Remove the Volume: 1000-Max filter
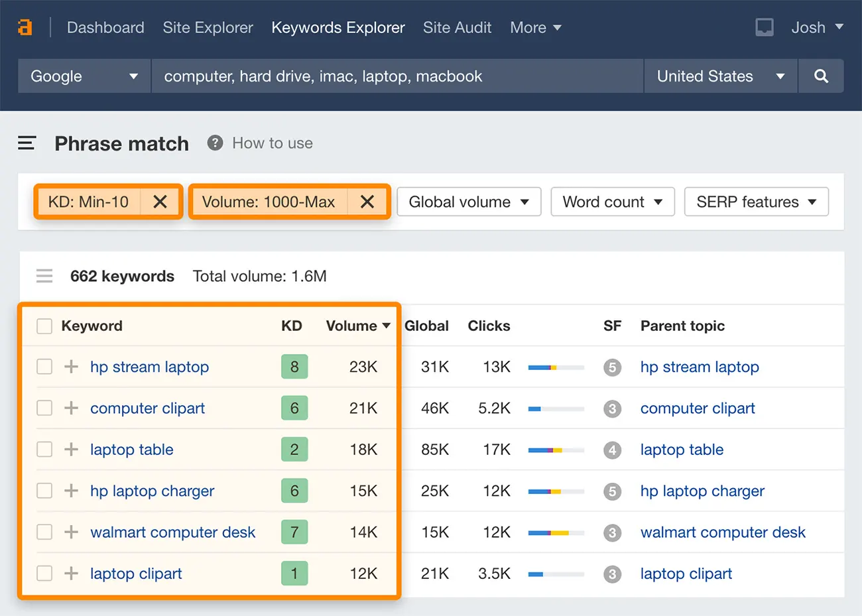 367,202
